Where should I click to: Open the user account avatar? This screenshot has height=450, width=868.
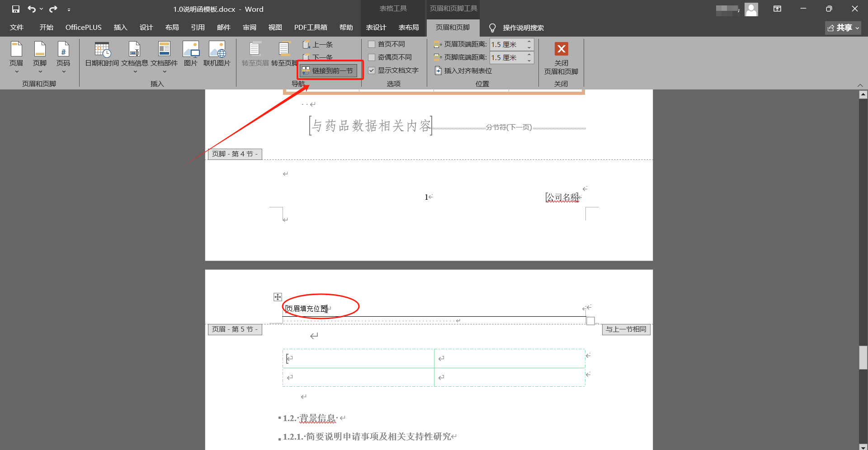click(x=751, y=9)
